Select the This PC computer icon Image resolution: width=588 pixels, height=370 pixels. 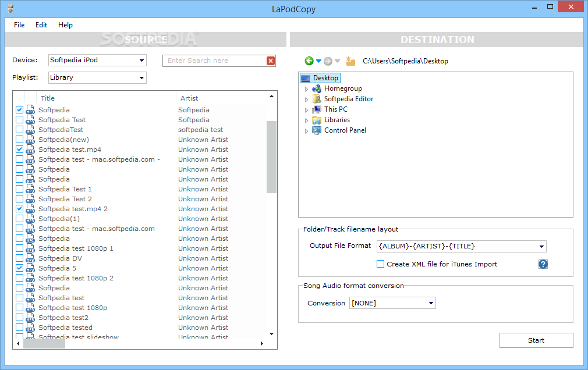point(317,109)
